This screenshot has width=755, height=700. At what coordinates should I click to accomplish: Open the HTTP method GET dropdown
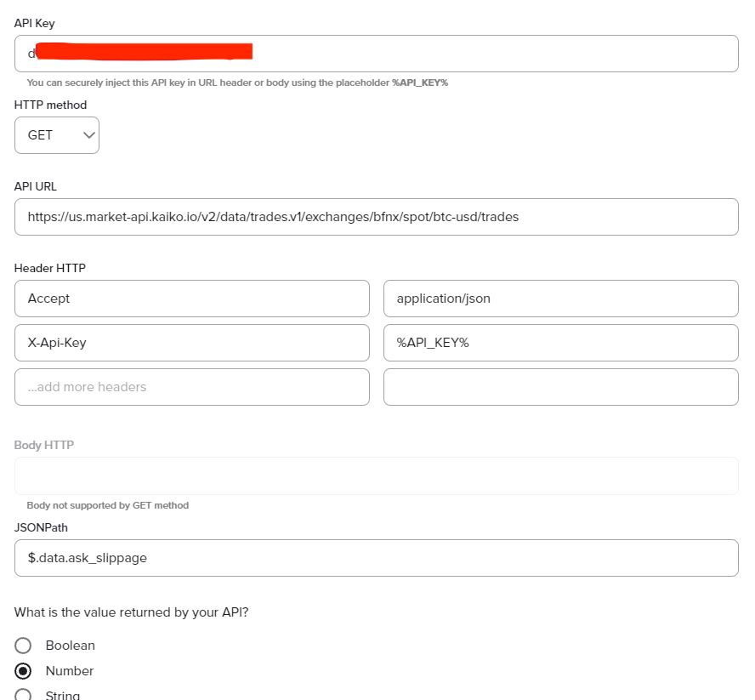click(x=57, y=135)
